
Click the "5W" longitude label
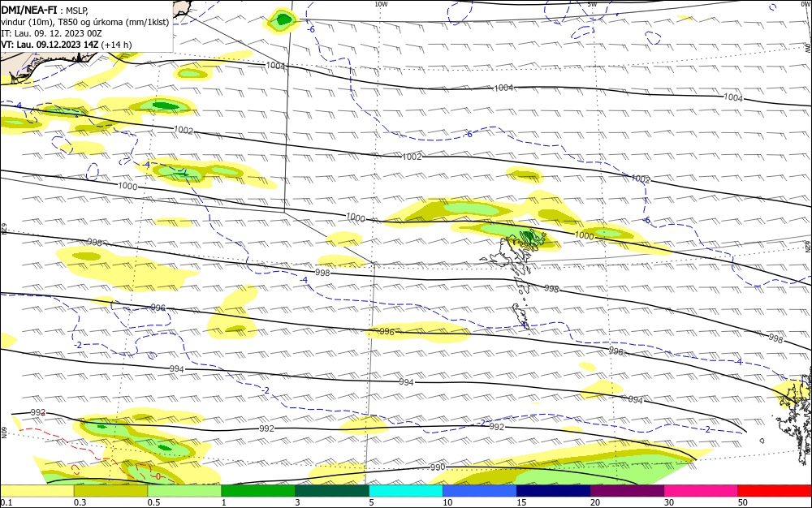pos(593,4)
